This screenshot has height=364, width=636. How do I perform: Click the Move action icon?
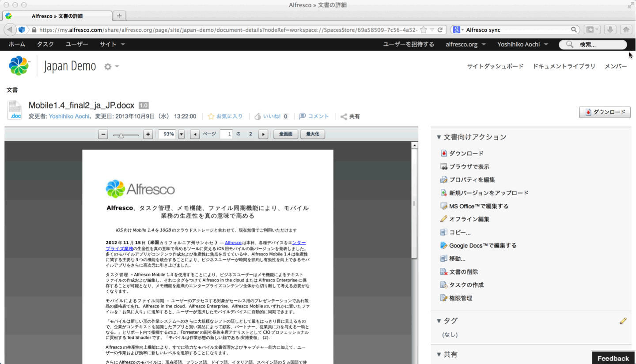(x=444, y=259)
